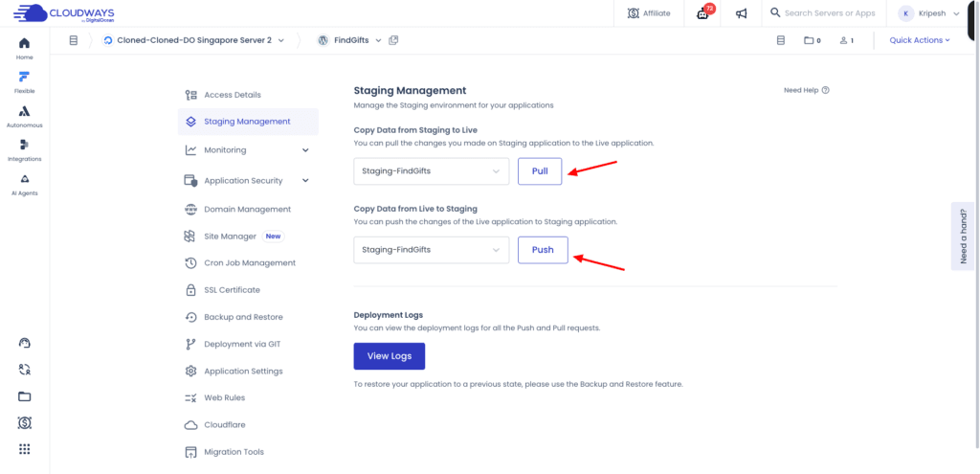Open the Home sidebar icon

[24, 48]
